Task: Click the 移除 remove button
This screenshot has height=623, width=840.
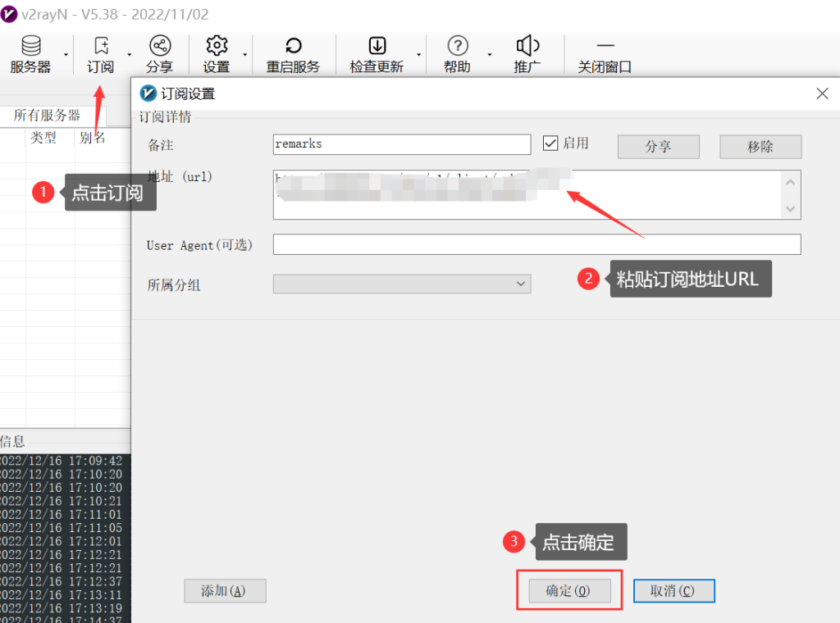Action: tap(760, 147)
